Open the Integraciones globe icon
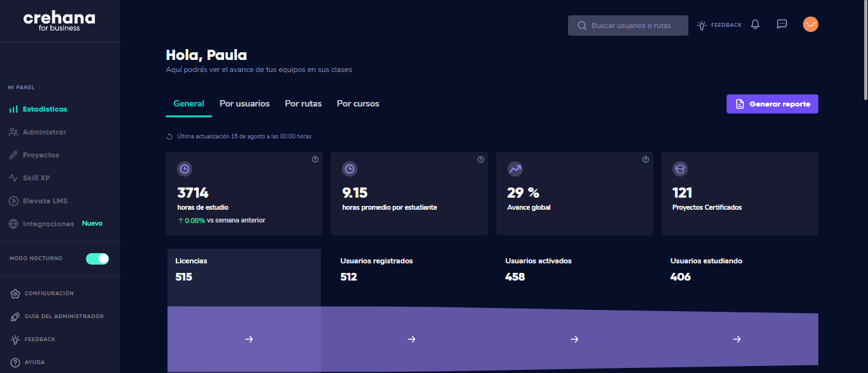 tap(14, 223)
